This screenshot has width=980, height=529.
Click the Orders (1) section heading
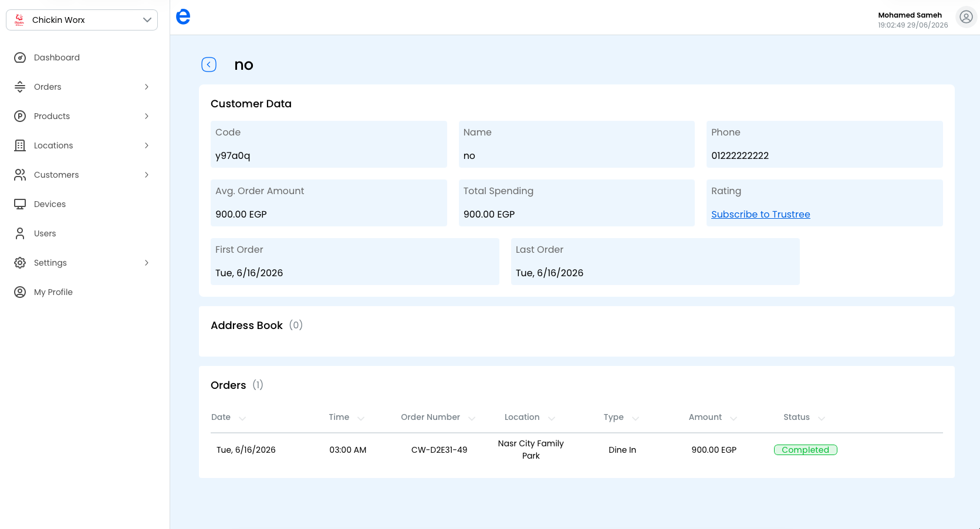coord(236,385)
